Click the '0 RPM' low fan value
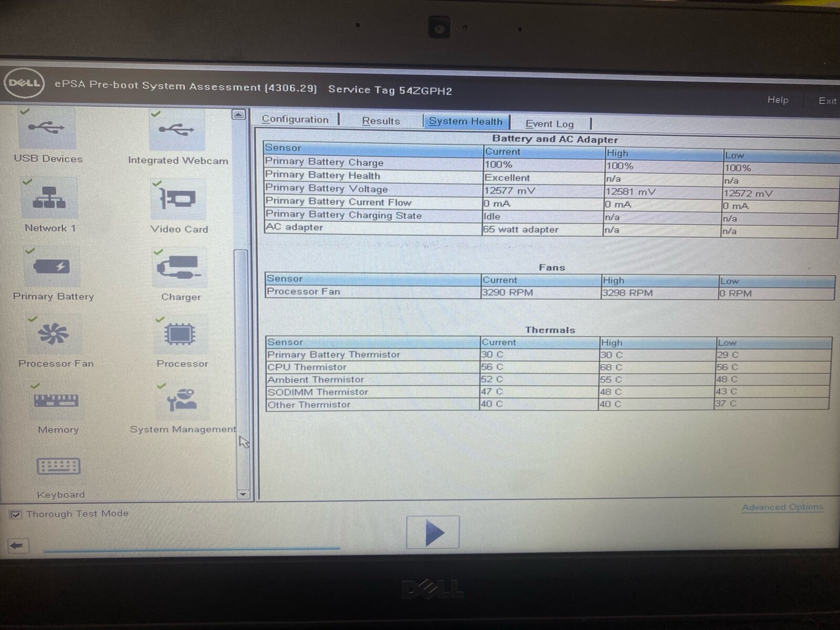 (x=736, y=293)
